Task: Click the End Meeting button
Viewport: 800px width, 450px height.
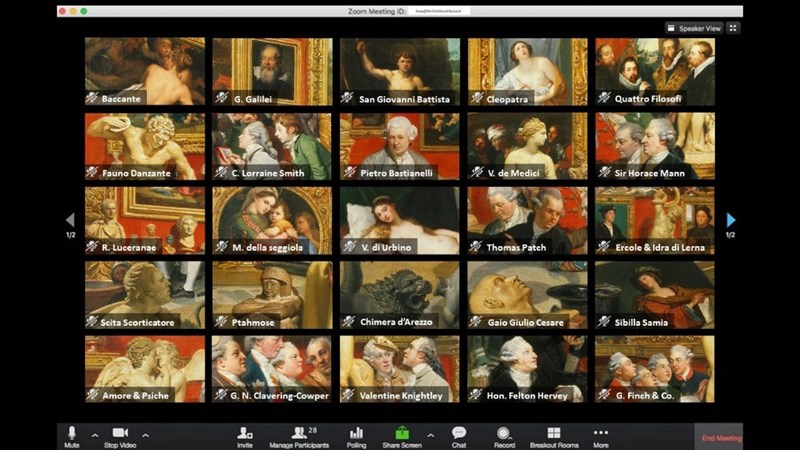Action: point(720,438)
